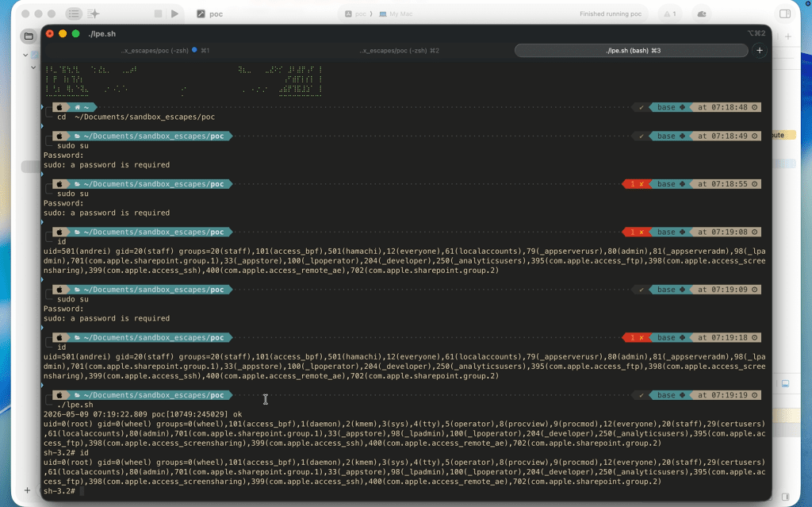
Task: Click the Apple logo in the 07:18:48 prompt
Action: [59, 107]
